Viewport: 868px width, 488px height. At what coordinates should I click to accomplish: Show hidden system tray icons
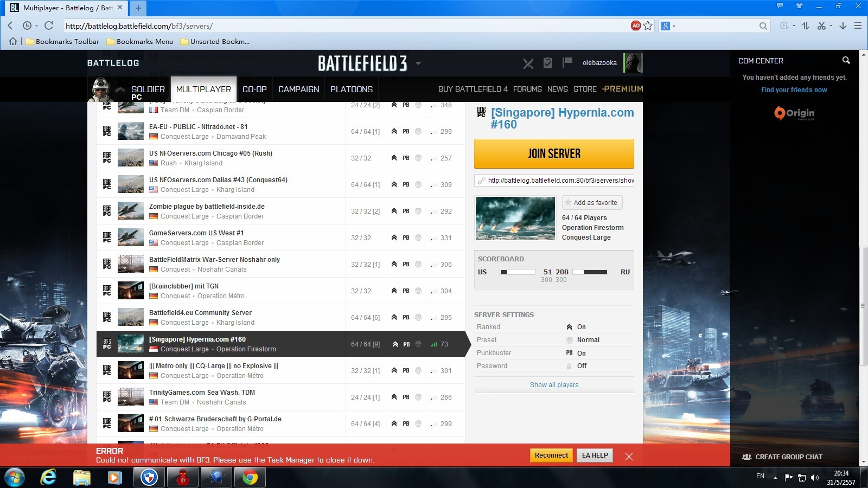coord(775,478)
